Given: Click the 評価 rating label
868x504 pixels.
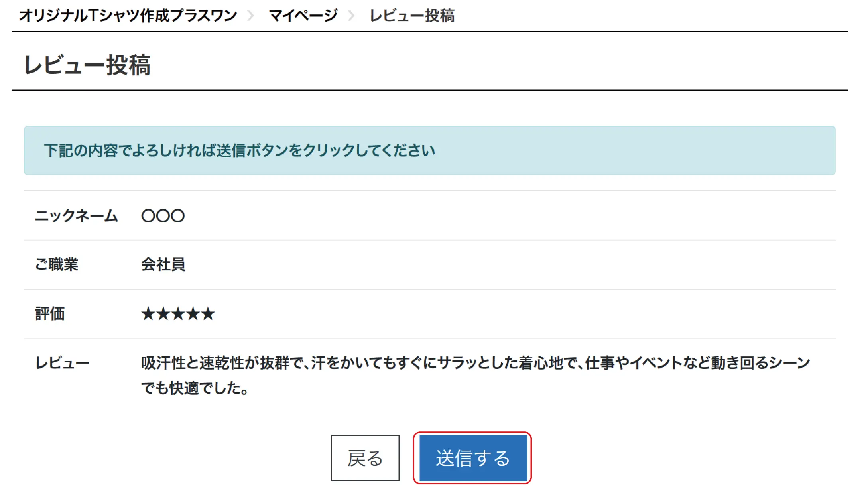Looking at the screenshot, I should point(50,314).
